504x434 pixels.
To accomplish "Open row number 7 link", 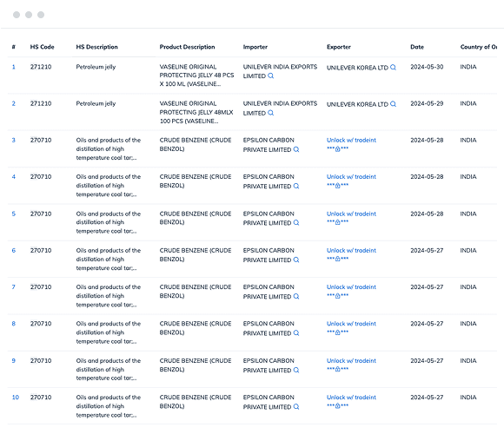I will tap(14, 287).
